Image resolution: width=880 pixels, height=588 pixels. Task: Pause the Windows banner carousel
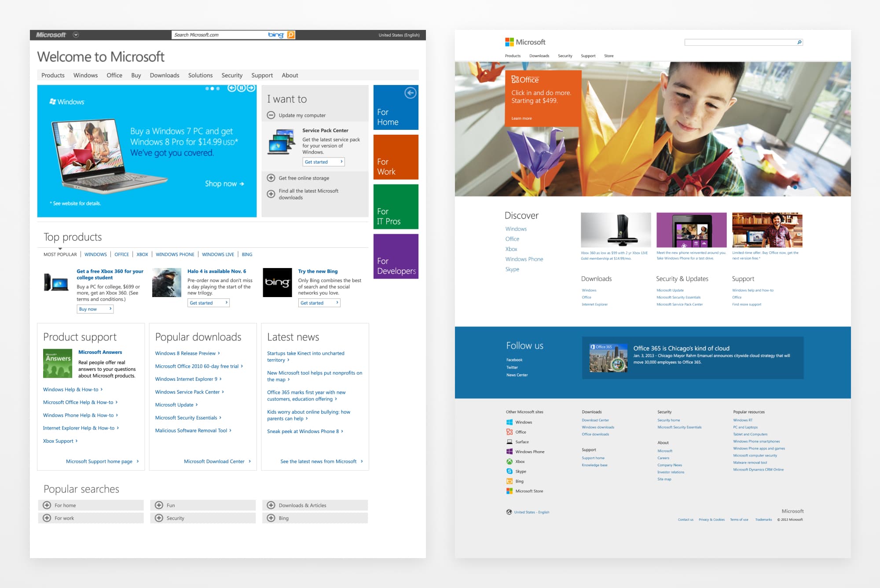(x=241, y=88)
